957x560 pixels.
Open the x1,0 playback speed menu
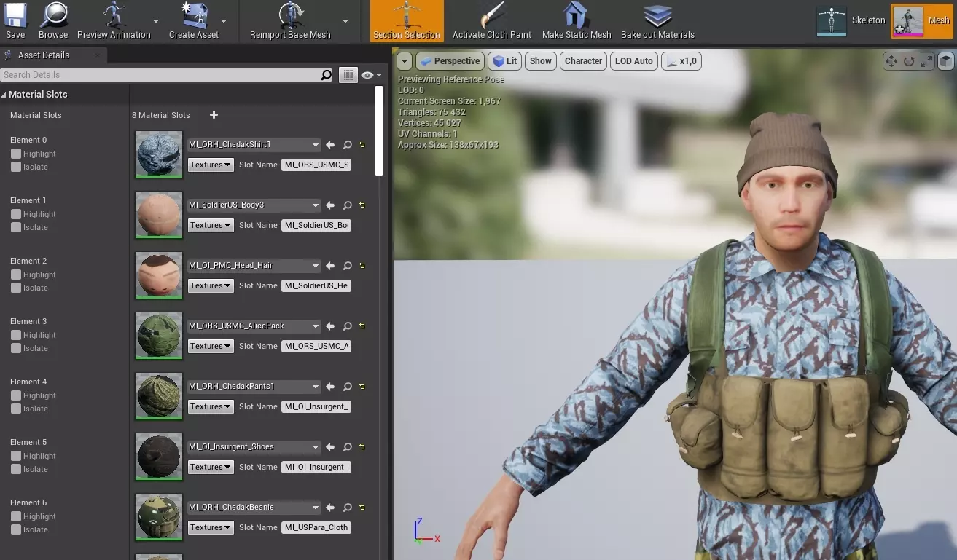point(681,61)
